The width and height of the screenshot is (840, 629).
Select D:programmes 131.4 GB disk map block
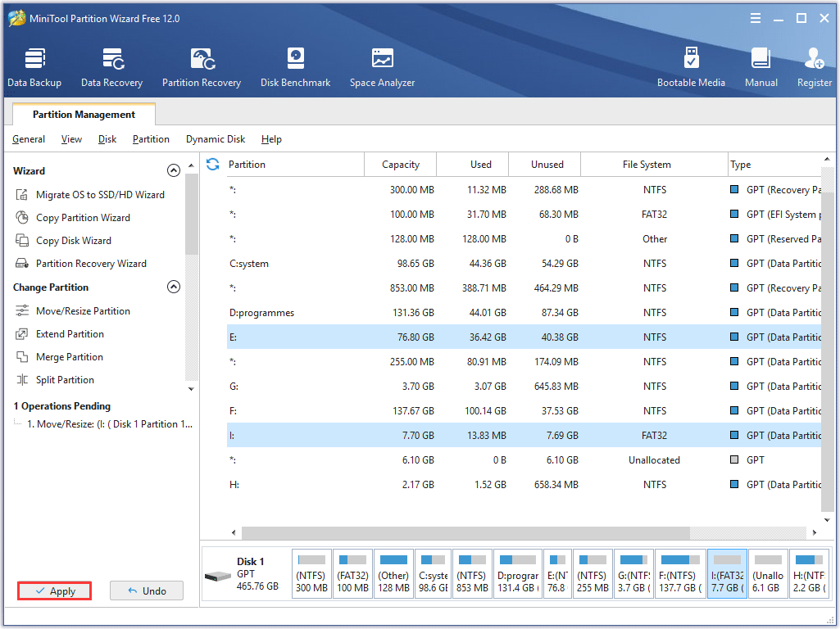pyautogui.click(x=518, y=573)
